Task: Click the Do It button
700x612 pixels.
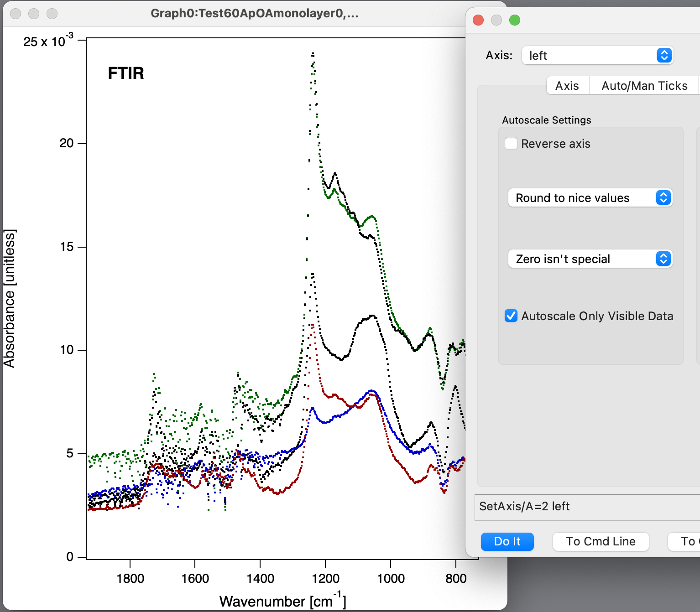Action: point(507,541)
